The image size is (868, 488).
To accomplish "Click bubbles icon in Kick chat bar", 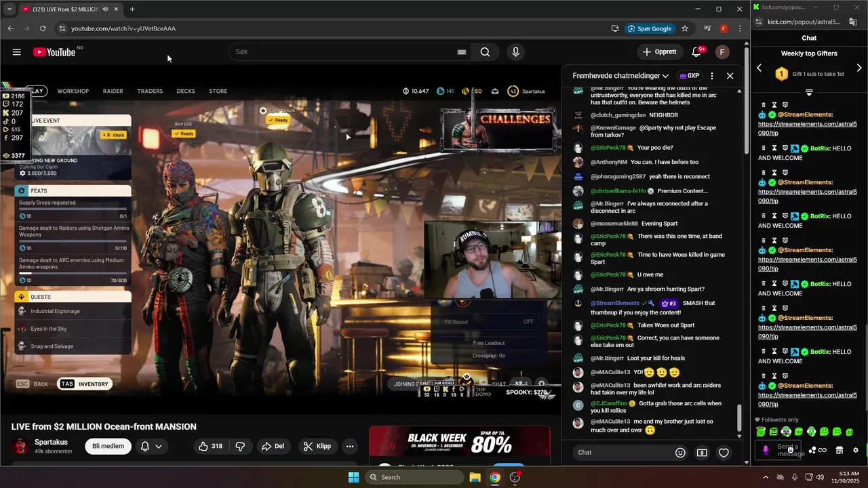I will [x=812, y=450].
